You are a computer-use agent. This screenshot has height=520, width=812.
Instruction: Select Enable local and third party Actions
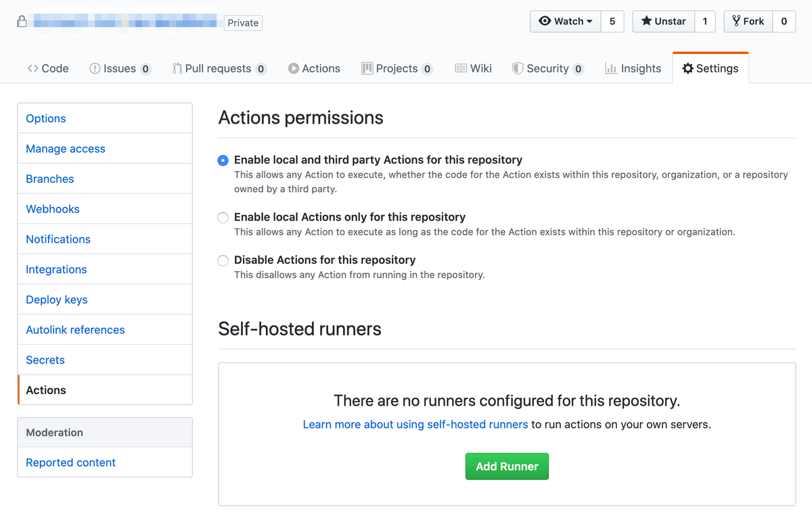(x=223, y=160)
